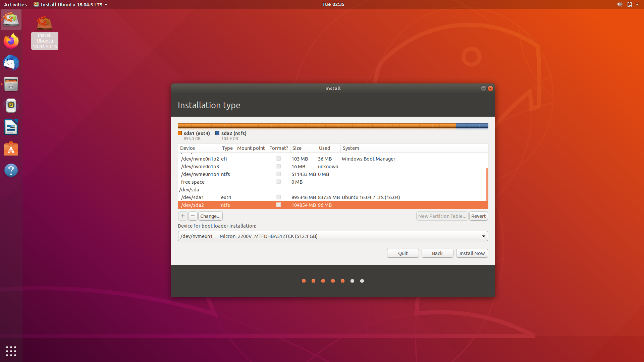Image resolution: width=644 pixels, height=362 pixels.
Task: Open Rhythmbox music player in dock
Action: (11, 106)
